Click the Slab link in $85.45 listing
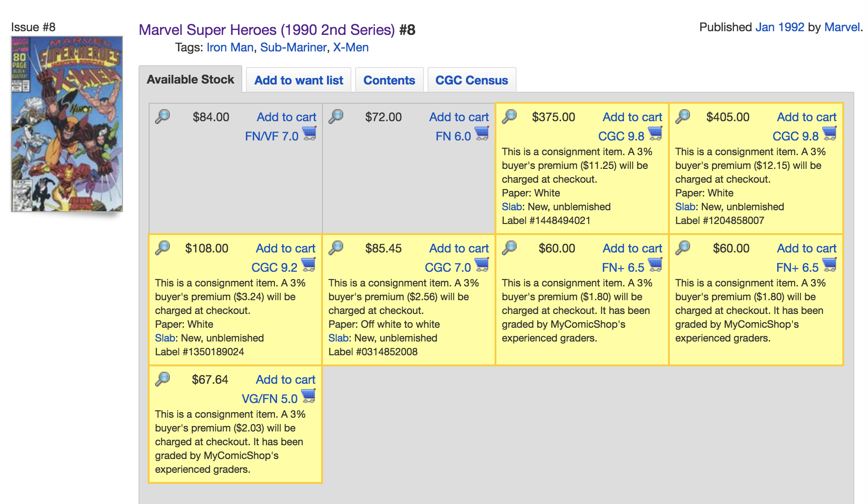The height and width of the screenshot is (504, 868). point(338,338)
